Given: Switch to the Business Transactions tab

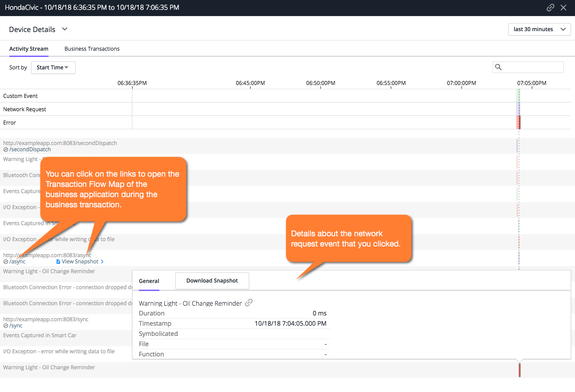Looking at the screenshot, I should [x=92, y=49].
